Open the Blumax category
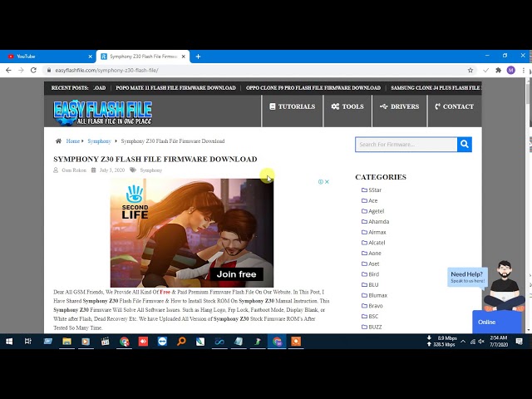Viewport: 532px width, 399px height. click(377, 295)
